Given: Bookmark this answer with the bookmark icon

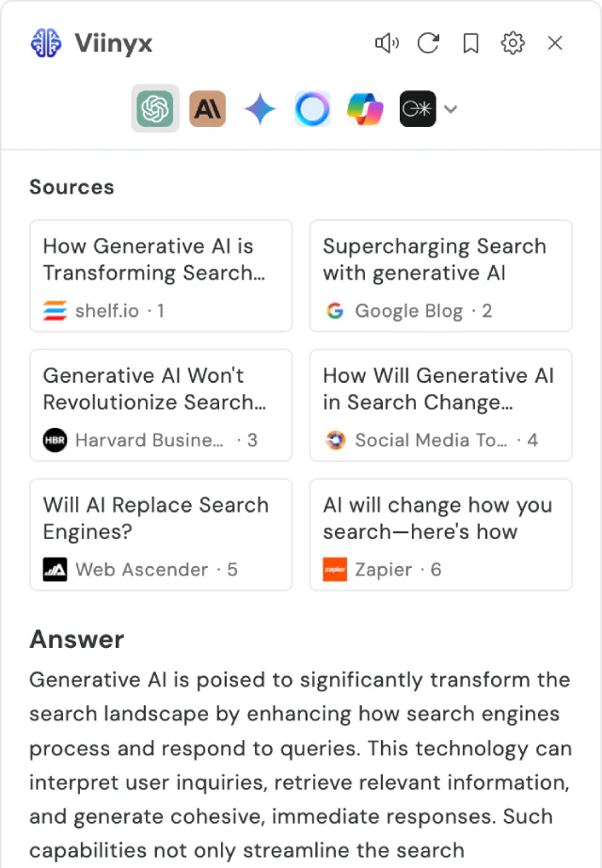Looking at the screenshot, I should pyautogui.click(x=470, y=43).
